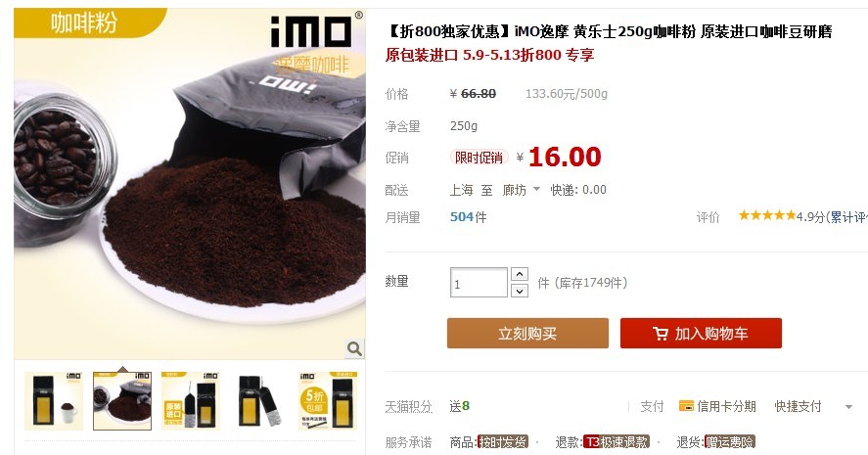Click the five-star rating icons
The image size is (868, 455).
point(766,215)
